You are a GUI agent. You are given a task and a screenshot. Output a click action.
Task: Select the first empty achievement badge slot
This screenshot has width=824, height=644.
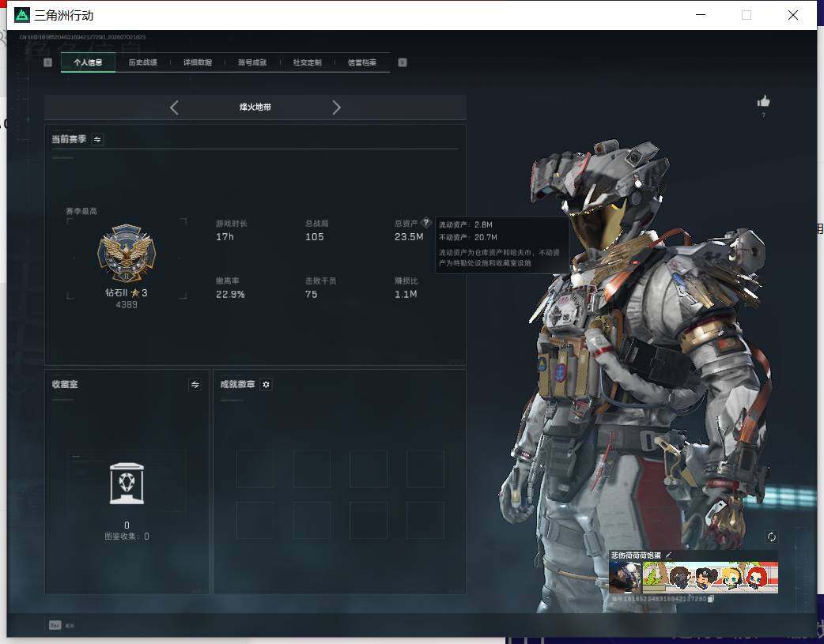(x=255, y=469)
